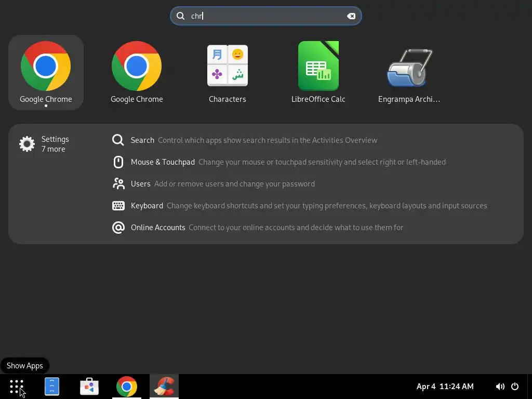The image size is (532, 399).
Task: Show Settings results with 7 more
Action: click(44, 144)
